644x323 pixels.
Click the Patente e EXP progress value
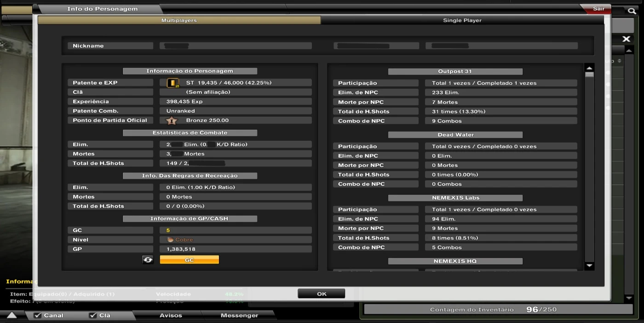236,82
